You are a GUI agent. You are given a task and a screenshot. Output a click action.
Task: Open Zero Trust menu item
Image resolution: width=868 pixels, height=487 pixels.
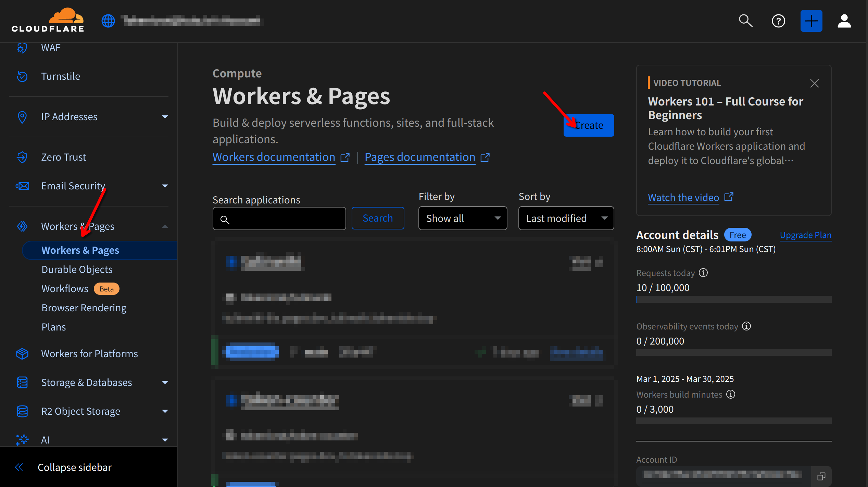click(63, 157)
